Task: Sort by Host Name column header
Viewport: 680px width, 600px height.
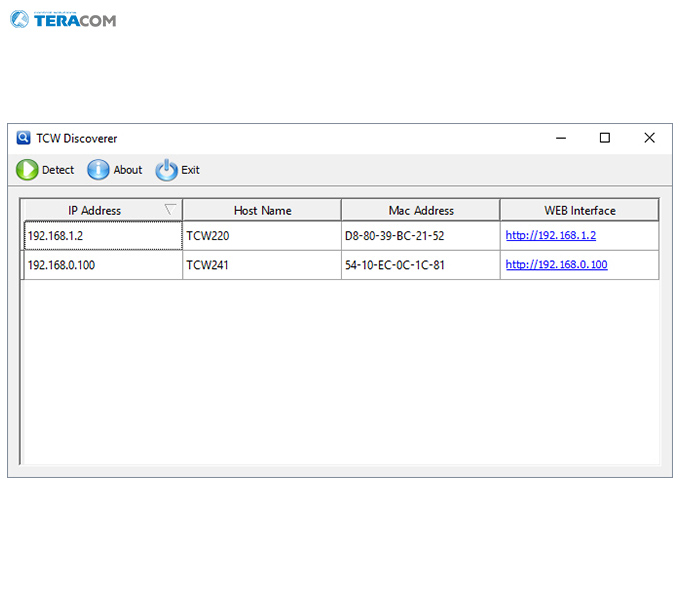Action: click(x=262, y=210)
